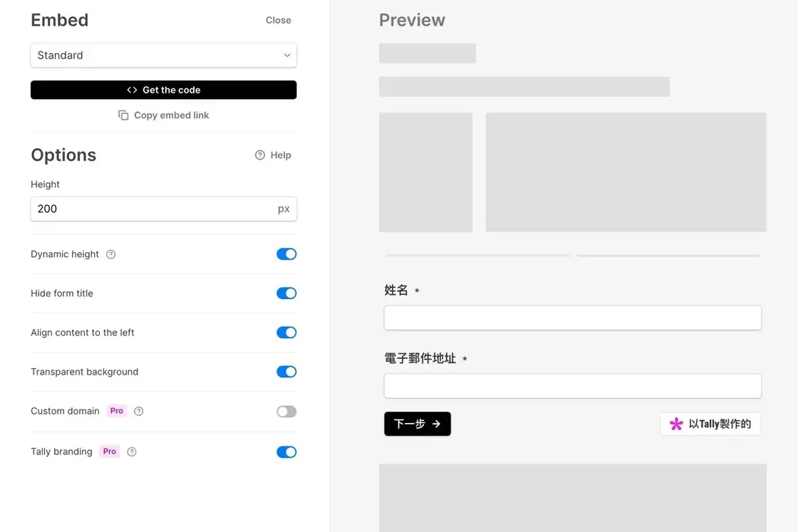
Task: Click the 以Tally製作的 badge text
Action: click(720, 424)
